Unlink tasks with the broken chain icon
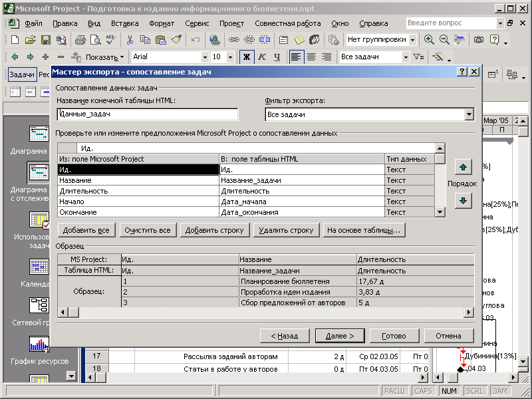This screenshot has width=532, height=399. coord(249,40)
